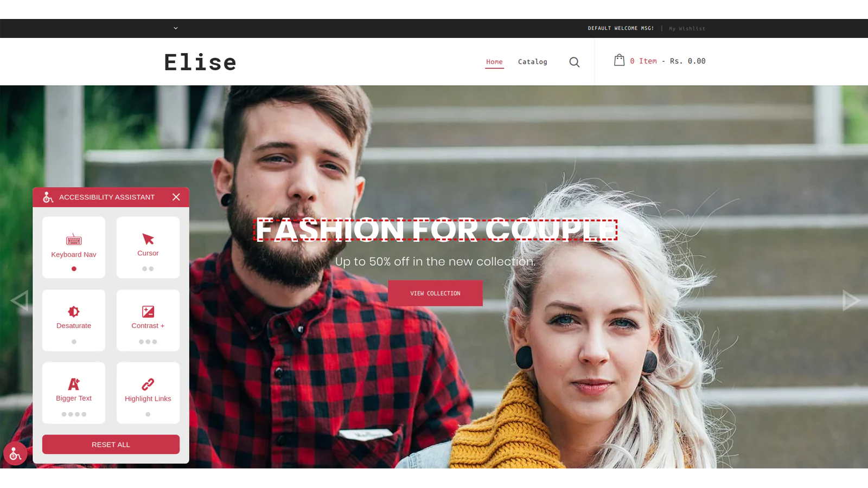Click the floating wheelchair accessibility button
868x488 pixels.
(x=15, y=453)
